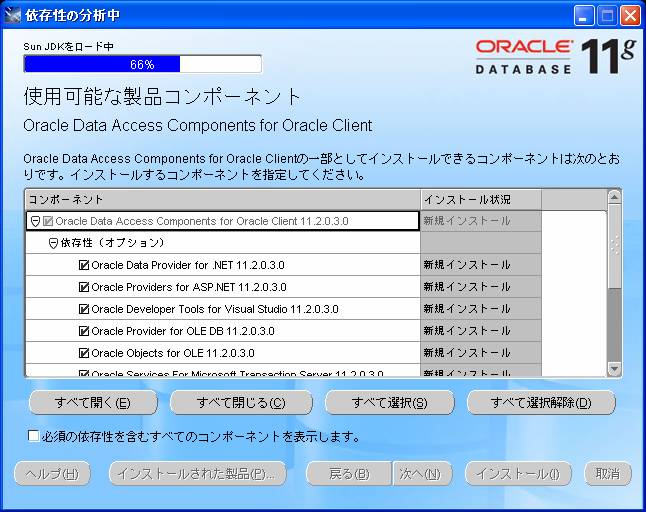Click the Oracle Database 11g logo
Viewport: 646px width, 512px height.
tap(555, 57)
